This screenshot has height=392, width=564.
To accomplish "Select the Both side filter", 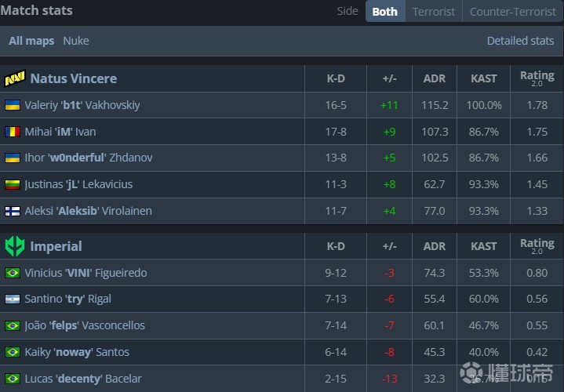I will (x=384, y=11).
